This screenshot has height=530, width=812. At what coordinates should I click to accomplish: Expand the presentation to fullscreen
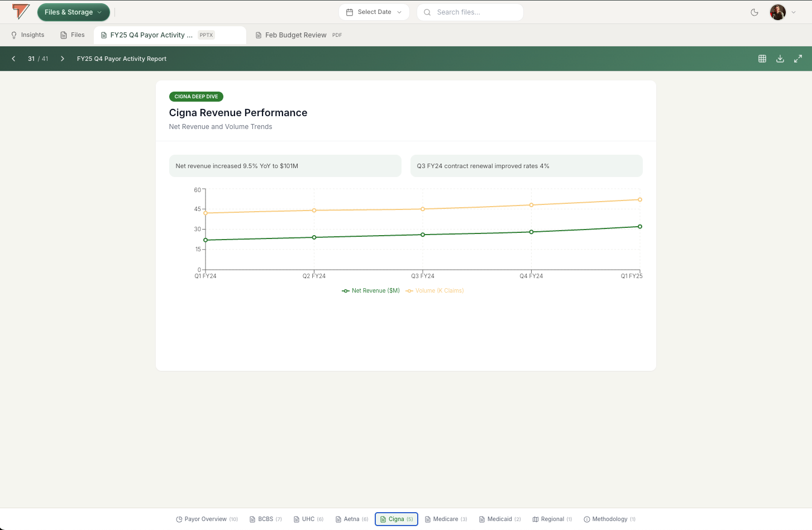798,59
